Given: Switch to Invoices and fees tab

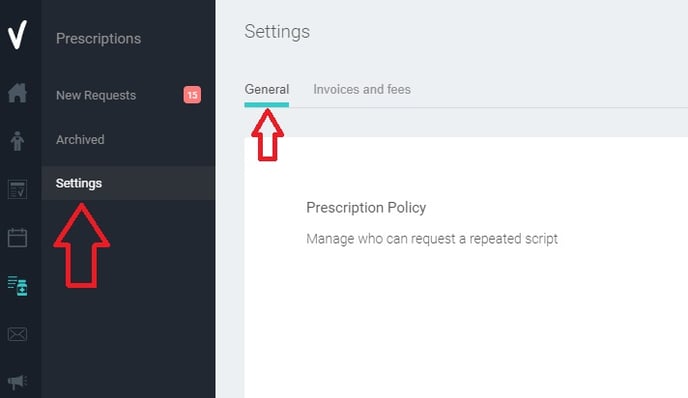Looking at the screenshot, I should point(362,90).
